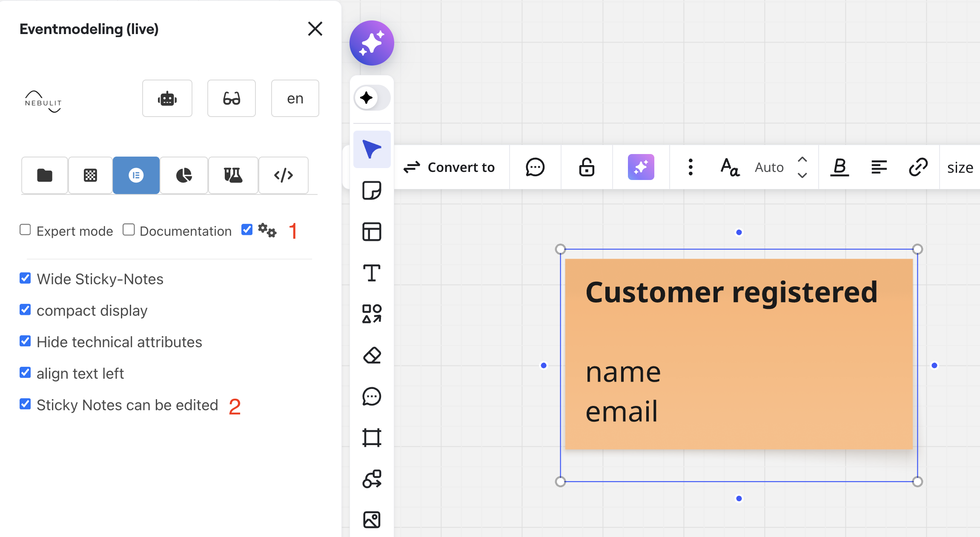Select the sticky note tool
This screenshot has height=537, width=980.
(372, 191)
